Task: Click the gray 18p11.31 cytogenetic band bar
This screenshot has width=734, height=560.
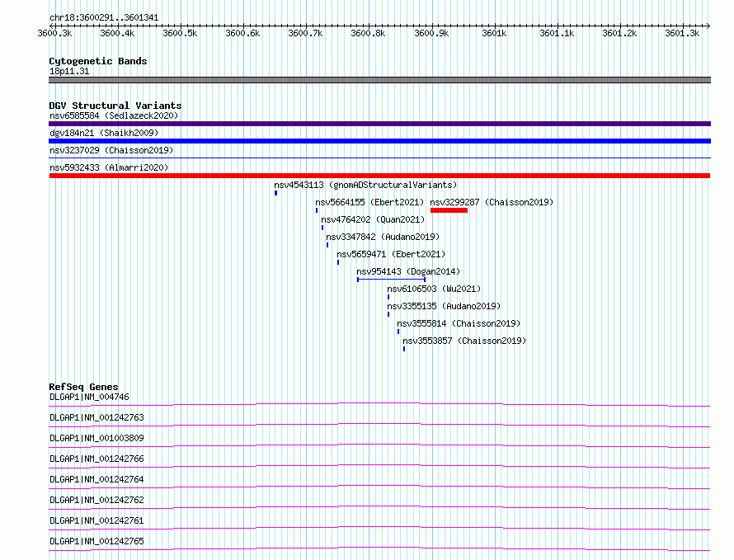Action: point(379,80)
